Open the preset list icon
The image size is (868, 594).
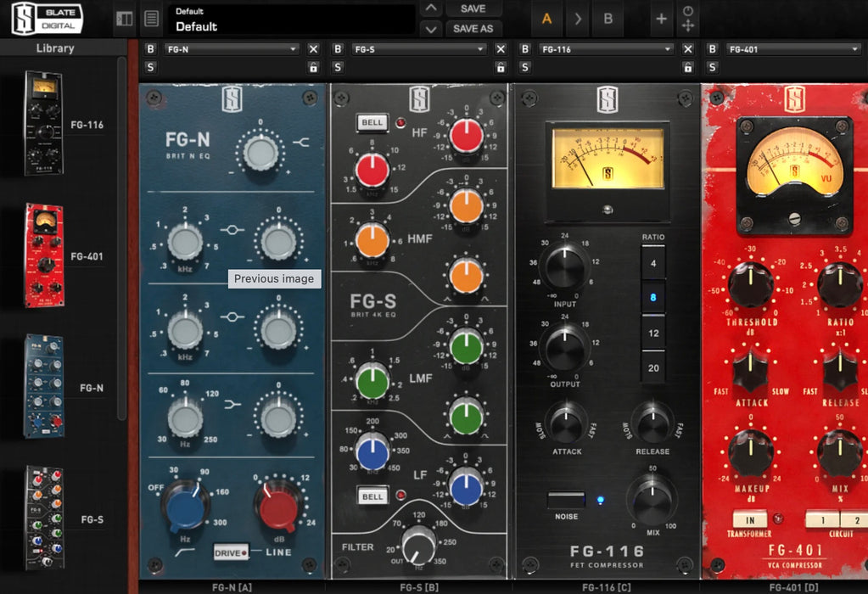[x=151, y=18]
